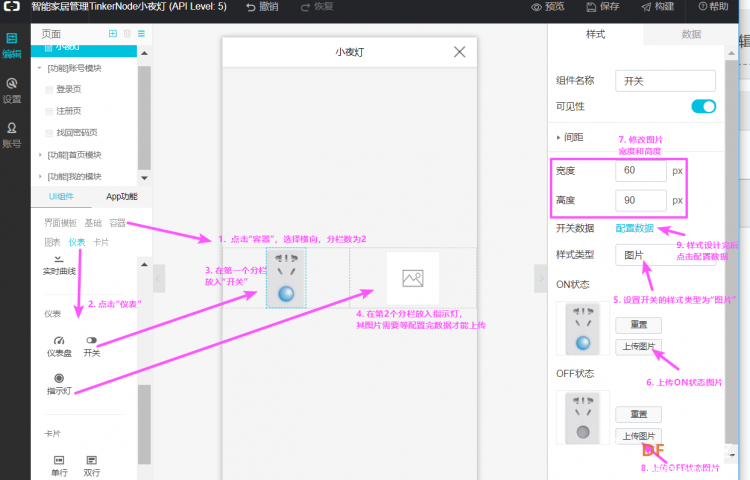Close the 小夜灯 preview with the X
This screenshot has width=750, height=480.
pyautogui.click(x=459, y=52)
